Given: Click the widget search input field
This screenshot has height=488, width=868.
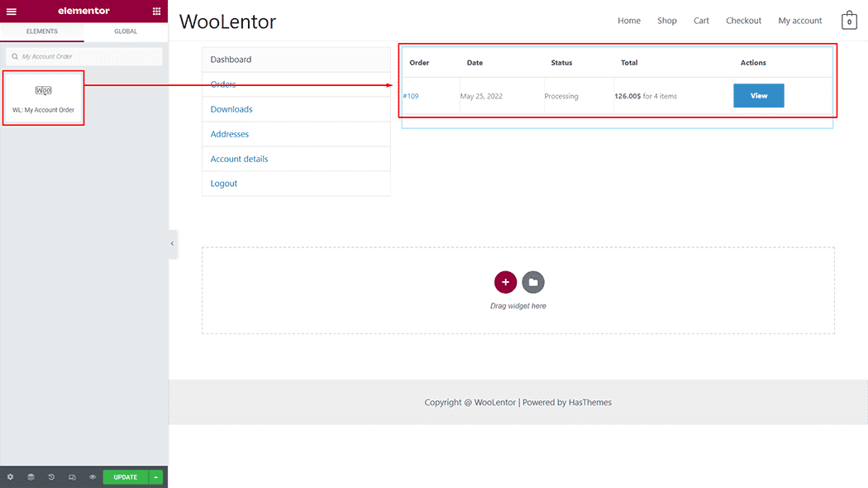Looking at the screenshot, I should [x=83, y=55].
